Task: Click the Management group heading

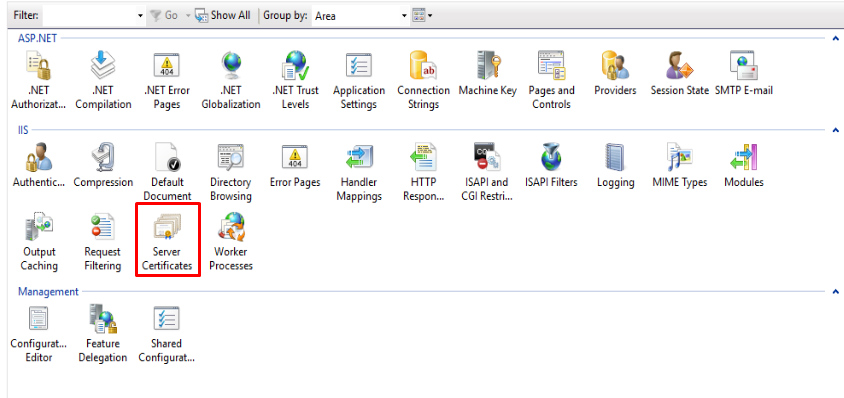Action: [x=48, y=291]
